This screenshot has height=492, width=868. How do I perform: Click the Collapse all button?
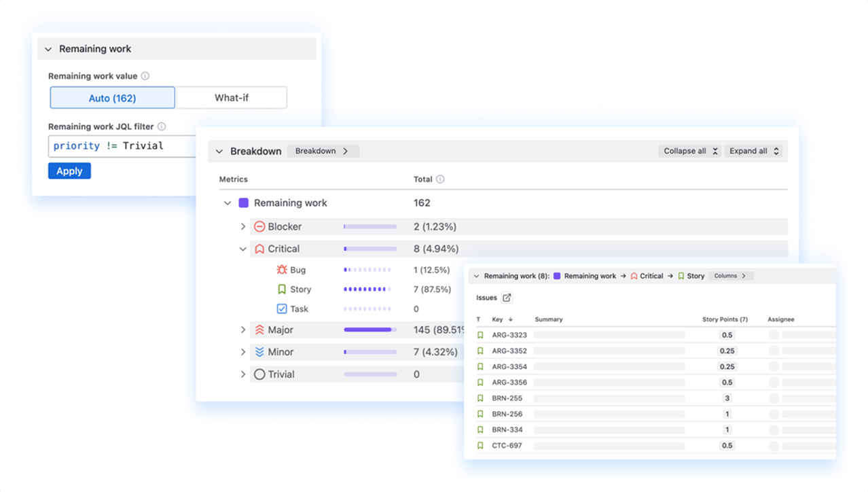pos(690,151)
